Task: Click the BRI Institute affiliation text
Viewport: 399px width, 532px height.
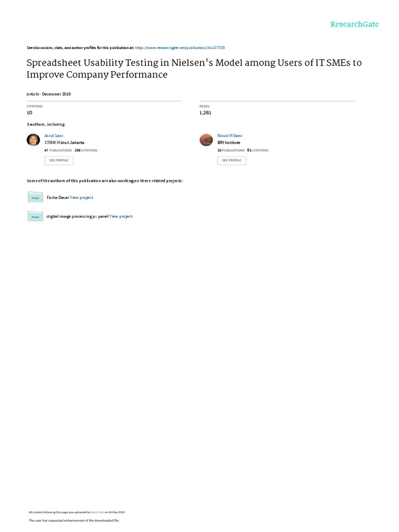Action: 229,142
